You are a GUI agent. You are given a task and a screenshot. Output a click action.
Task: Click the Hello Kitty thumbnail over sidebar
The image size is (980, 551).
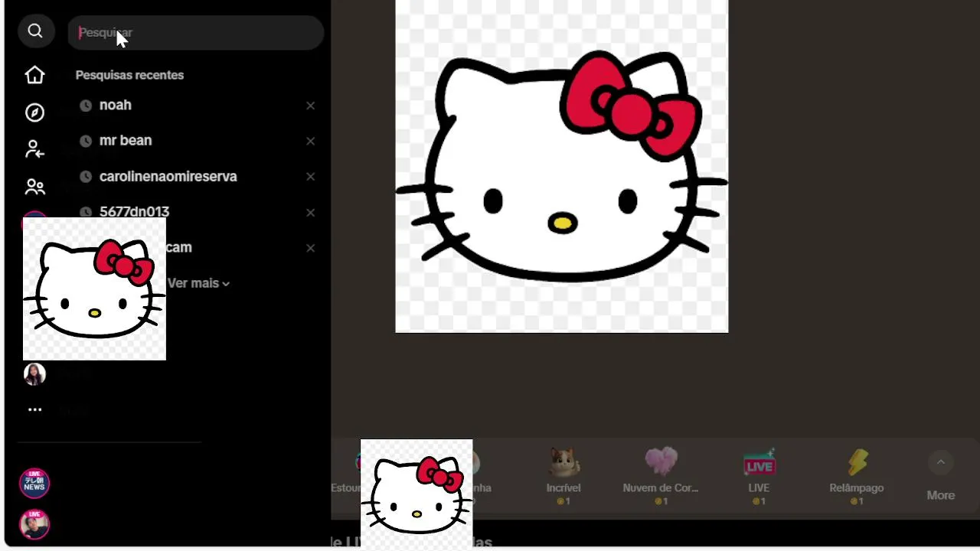pyautogui.click(x=94, y=289)
